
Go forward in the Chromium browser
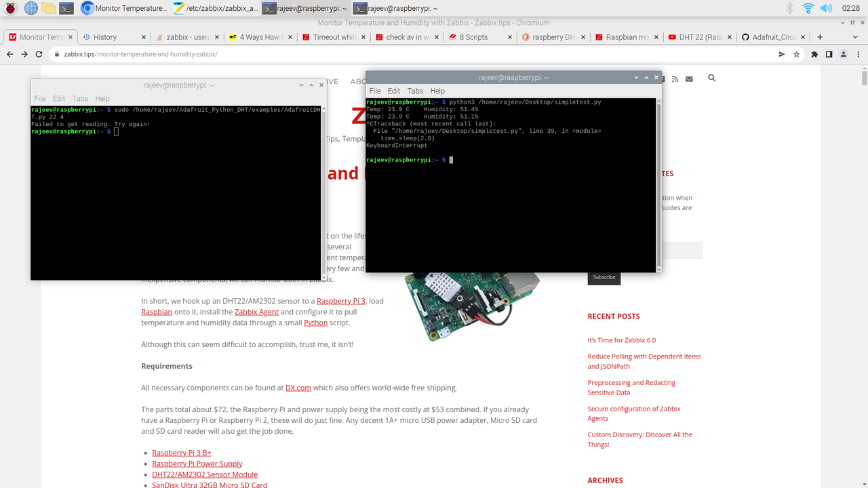click(x=24, y=54)
